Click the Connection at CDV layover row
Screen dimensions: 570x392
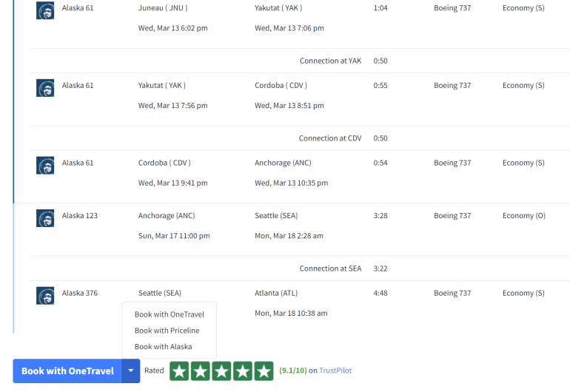tap(330, 138)
